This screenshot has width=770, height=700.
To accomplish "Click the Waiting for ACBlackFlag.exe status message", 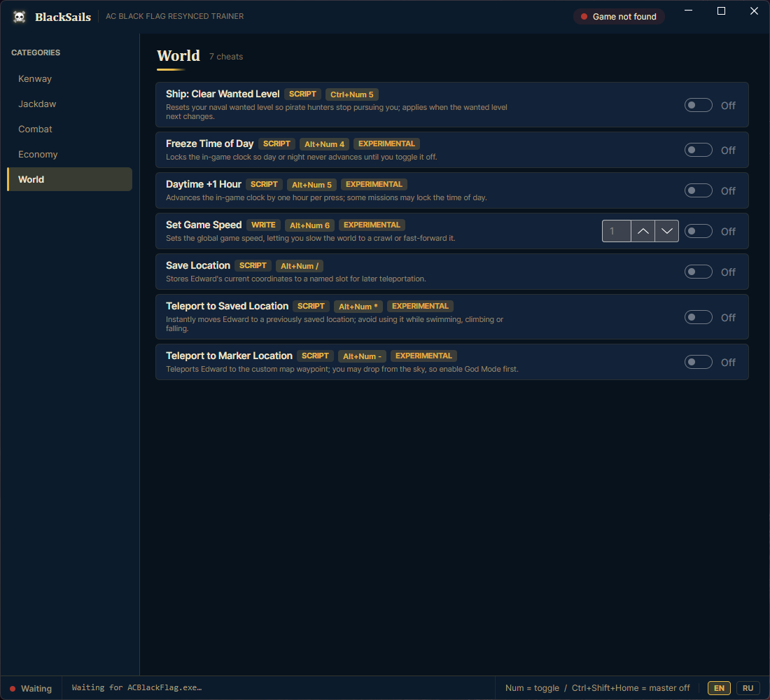I will tap(137, 687).
